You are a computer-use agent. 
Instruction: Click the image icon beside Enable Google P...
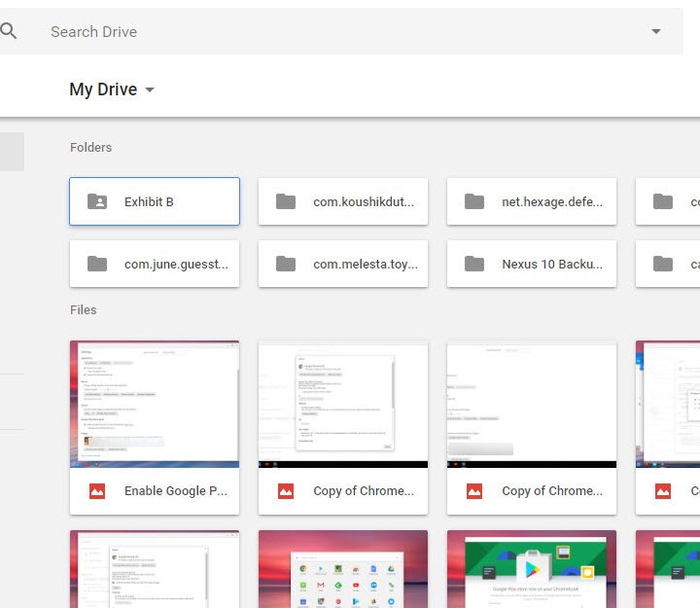97,491
